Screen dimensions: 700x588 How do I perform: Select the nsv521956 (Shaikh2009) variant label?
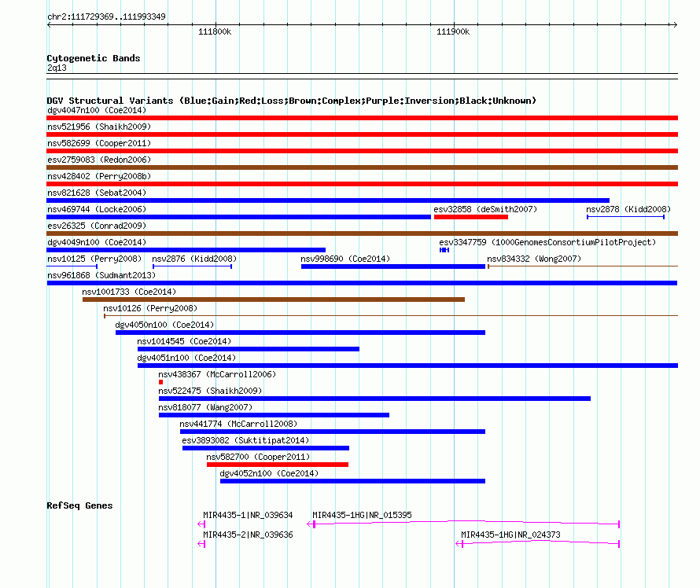click(99, 127)
